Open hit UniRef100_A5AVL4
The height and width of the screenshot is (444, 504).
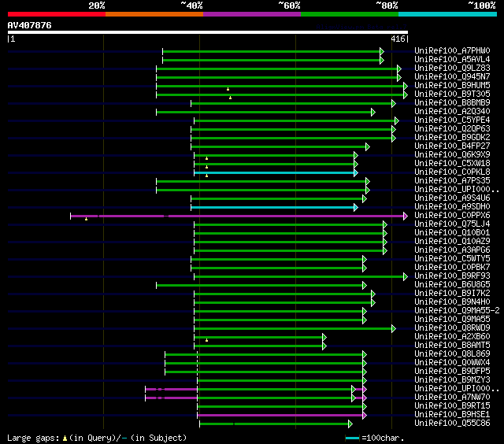(x=452, y=59)
